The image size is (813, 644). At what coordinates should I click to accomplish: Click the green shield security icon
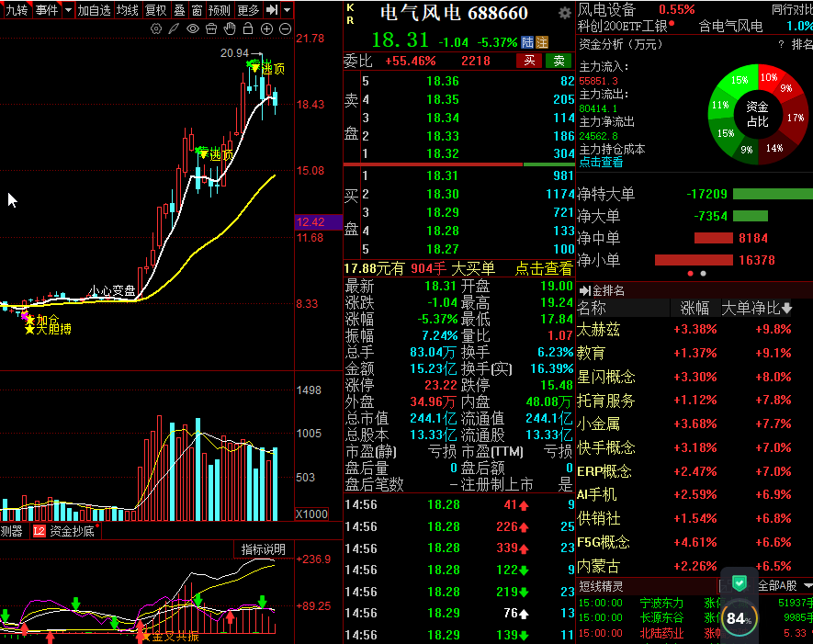739,582
